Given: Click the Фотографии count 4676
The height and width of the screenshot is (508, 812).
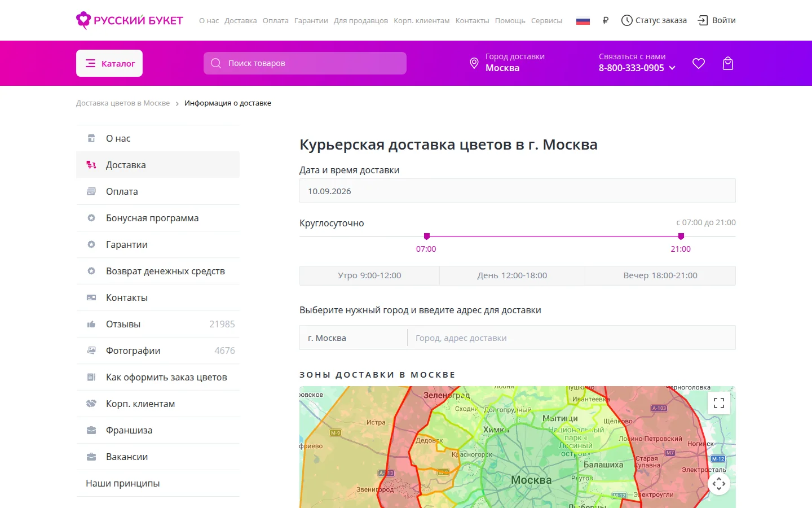Looking at the screenshot, I should [x=224, y=351].
